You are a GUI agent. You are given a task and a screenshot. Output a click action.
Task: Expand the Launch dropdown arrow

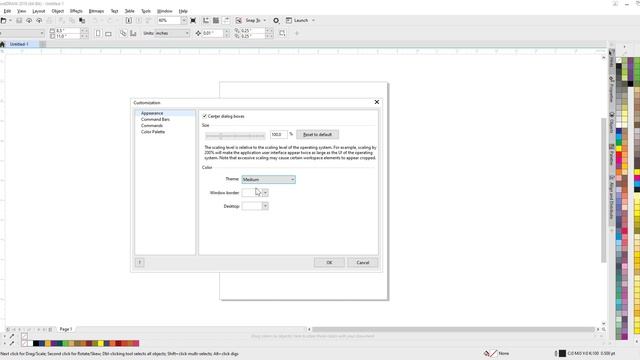[x=313, y=20]
